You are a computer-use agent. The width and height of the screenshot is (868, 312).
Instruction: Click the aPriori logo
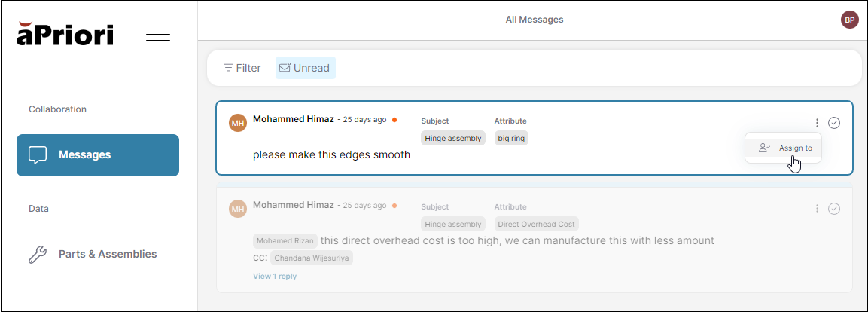(65, 34)
